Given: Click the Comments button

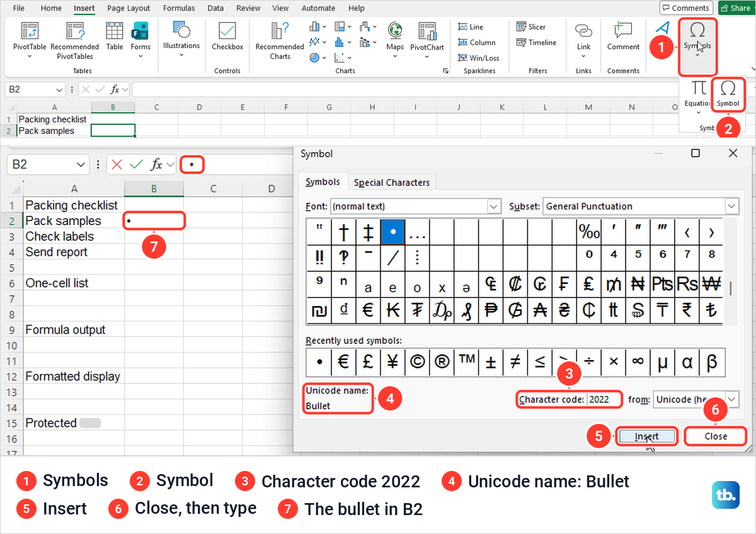Looking at the screenshot, I should [x=686, y=8].
